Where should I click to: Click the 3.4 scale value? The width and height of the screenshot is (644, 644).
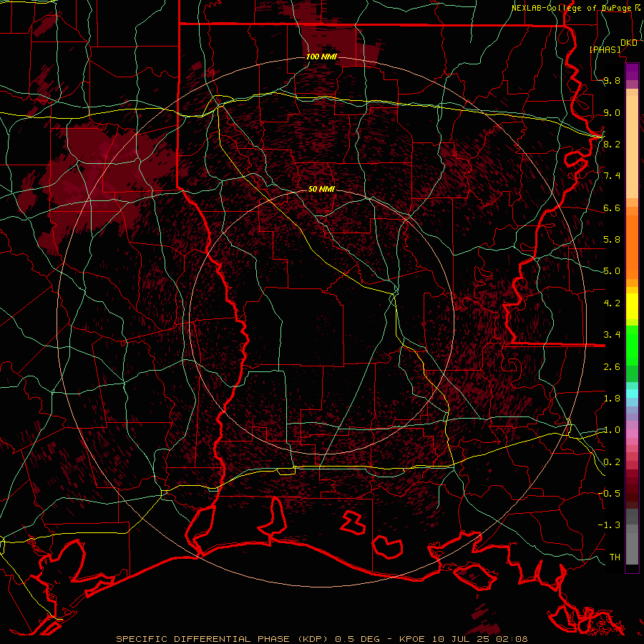(612, 334)
